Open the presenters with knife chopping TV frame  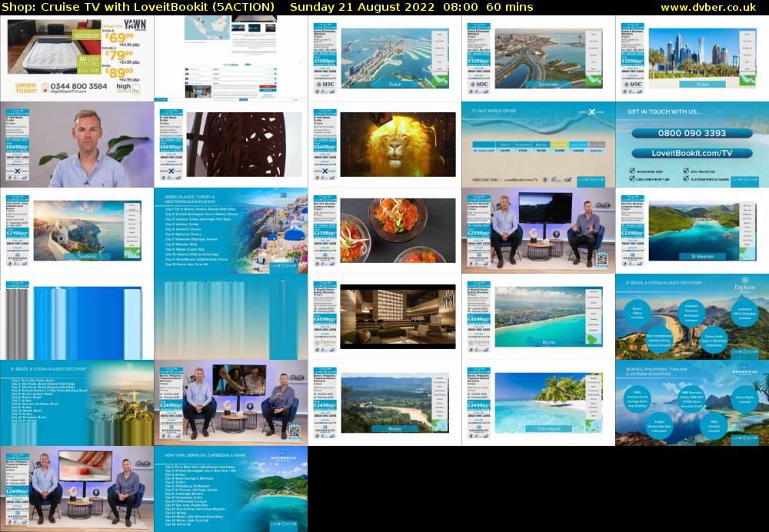click(77, 489)
